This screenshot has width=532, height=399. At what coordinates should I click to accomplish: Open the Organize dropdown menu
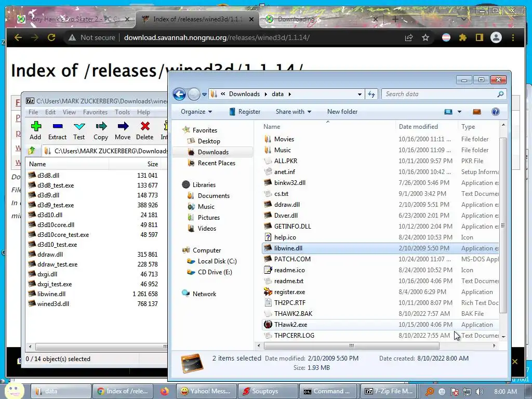coord(196,112)
